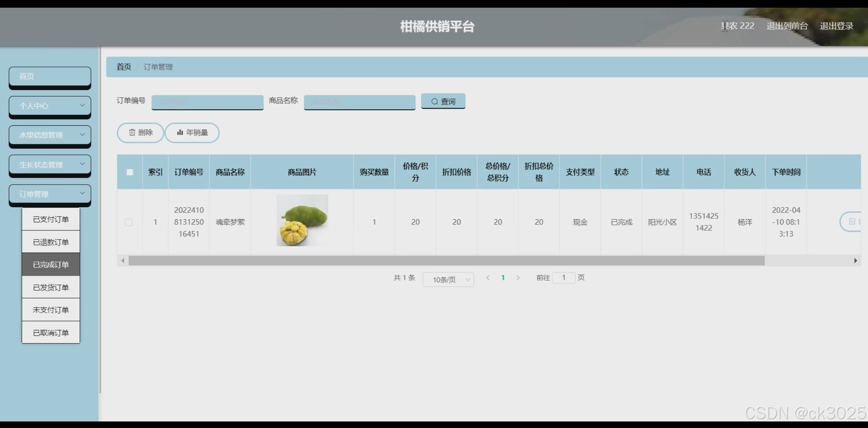This screenshot has width=868, height=428.
Task: Open the 10条/页 page size dropdown
Action: tap(448, 280)
